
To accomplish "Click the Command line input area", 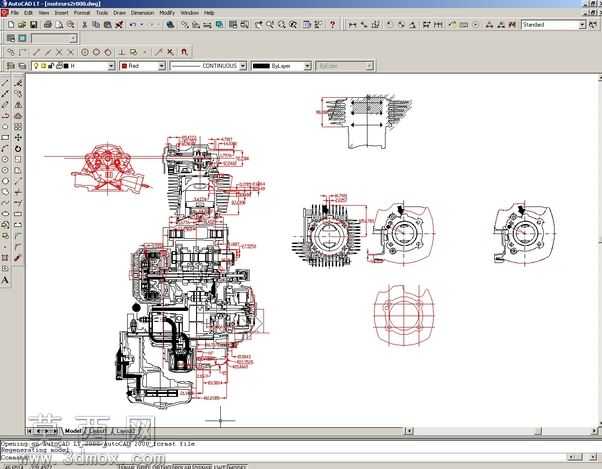I will tap(282, 457).
